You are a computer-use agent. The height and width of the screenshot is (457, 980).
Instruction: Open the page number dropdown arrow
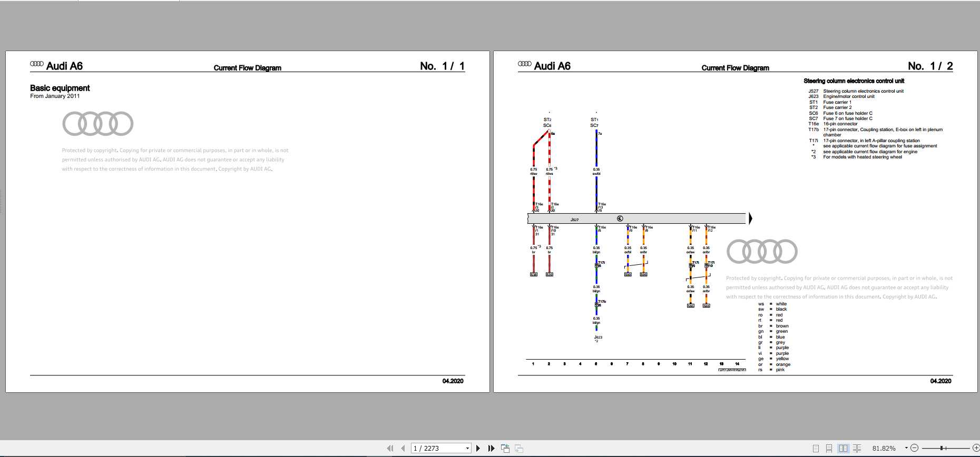point(467,449)
